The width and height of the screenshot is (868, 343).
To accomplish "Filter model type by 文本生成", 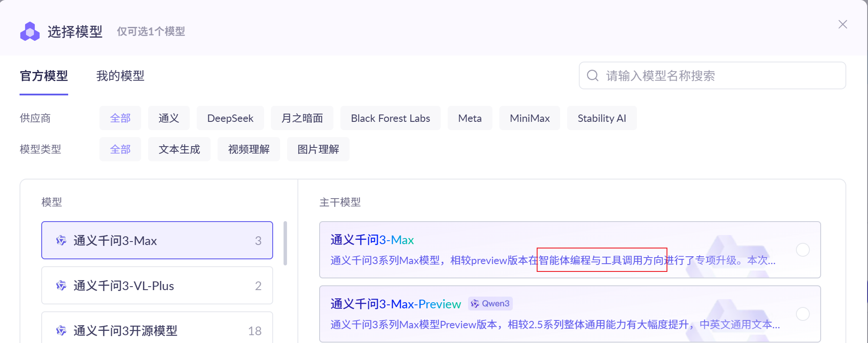I will (179, 149).
